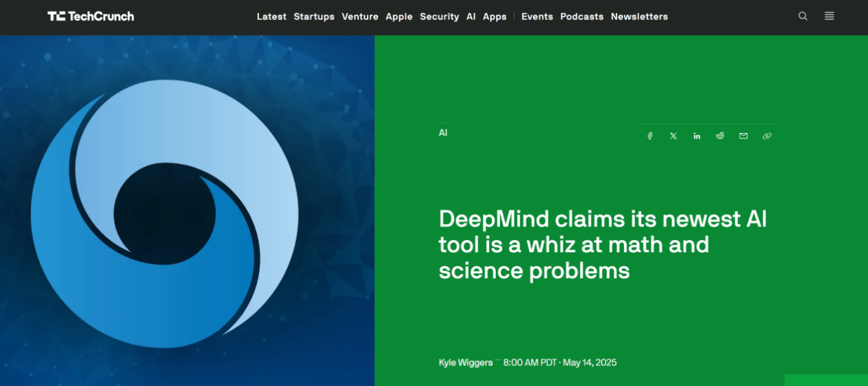Open the Startups section

point(314,17)
